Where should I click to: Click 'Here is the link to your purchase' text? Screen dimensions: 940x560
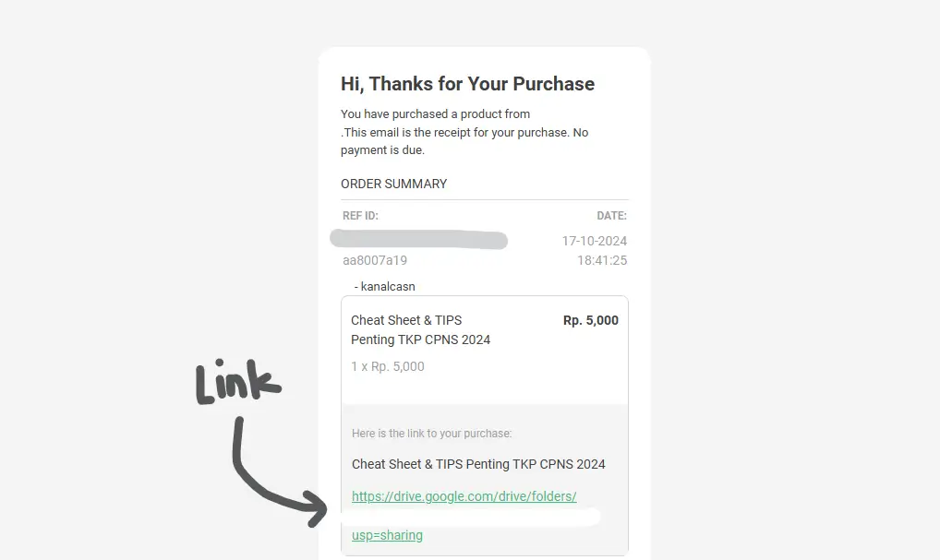[x=431, y=433]
